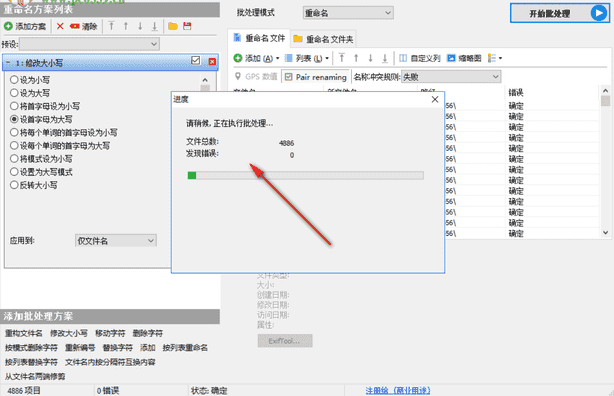Open preset folder icon in scheme toolbar
Image resolution: width=614 pixels, height=396 pixels.
(173, 26)
